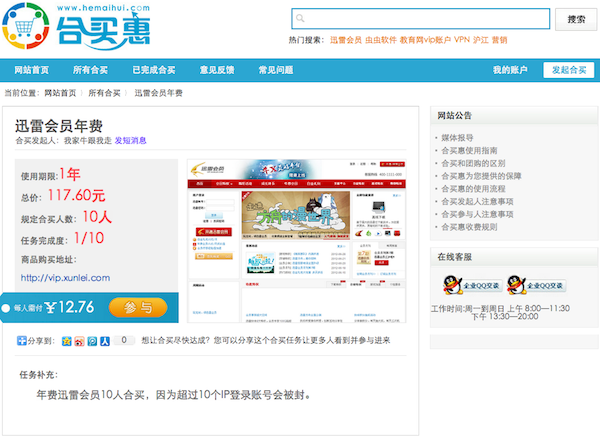Focus the search input box
The image size is (600, 439).
421,18
